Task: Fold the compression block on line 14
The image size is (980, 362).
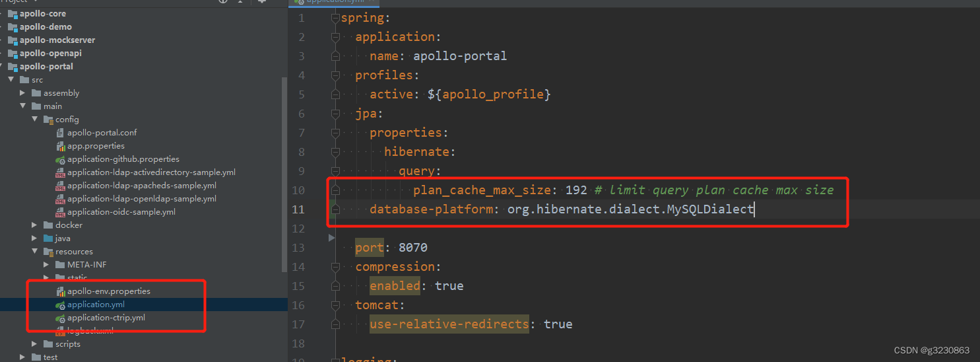Action: [335, 268]
